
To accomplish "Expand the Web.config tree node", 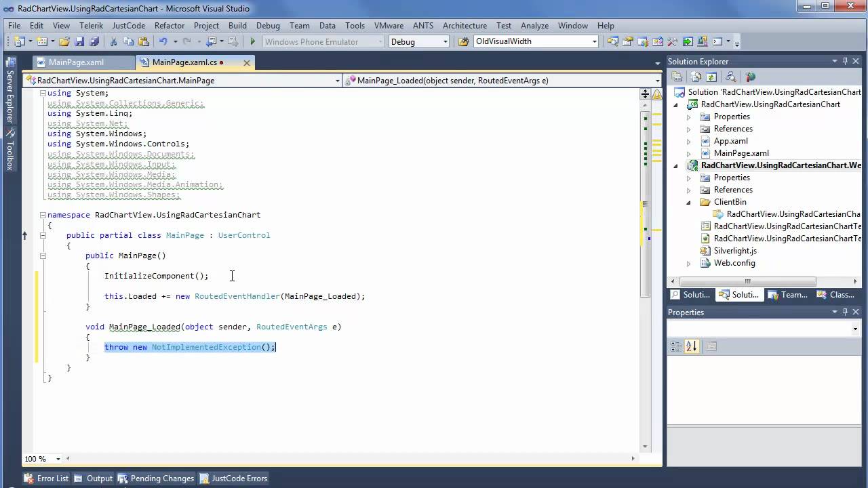I will click(x=689, y=263).
